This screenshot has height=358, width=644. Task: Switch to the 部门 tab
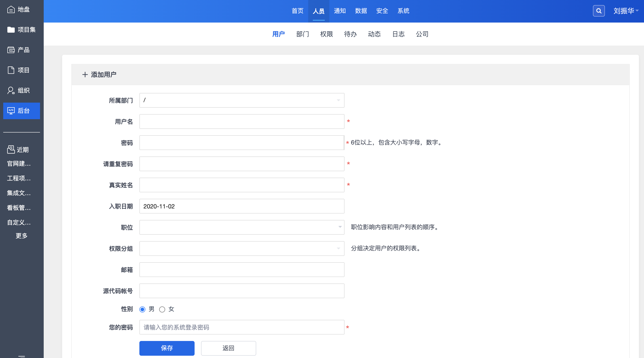click(302, 34)
